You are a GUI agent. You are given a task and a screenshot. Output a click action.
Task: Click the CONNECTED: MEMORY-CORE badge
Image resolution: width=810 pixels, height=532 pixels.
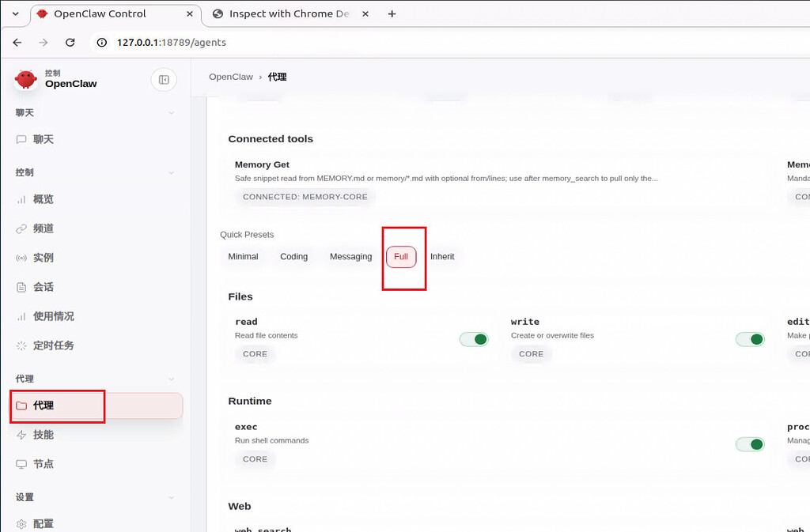[x=305, y=197]
